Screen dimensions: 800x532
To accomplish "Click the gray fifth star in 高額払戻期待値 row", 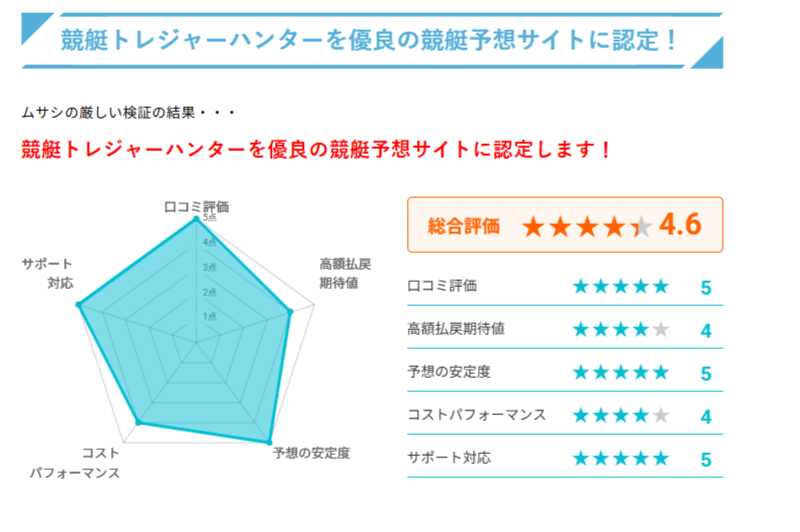I will point(661,329).
